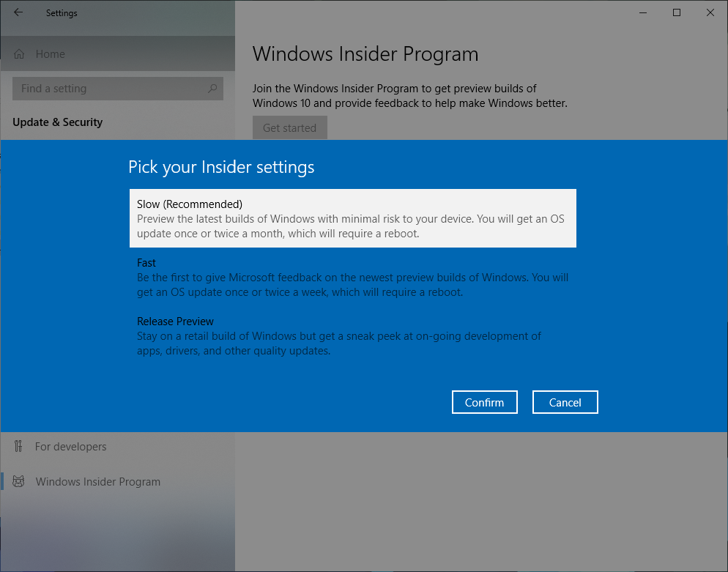Click the Get started button

(x=289, y=127)
